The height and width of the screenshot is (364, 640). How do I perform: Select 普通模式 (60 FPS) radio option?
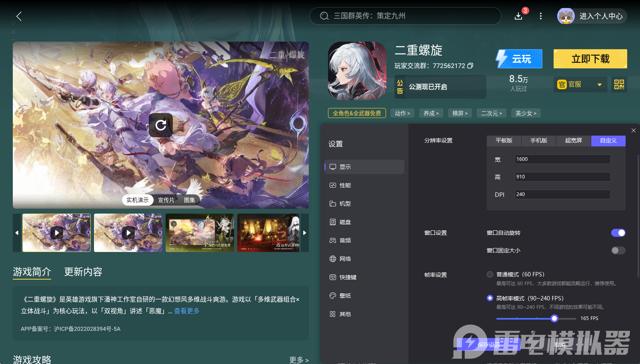490,274
